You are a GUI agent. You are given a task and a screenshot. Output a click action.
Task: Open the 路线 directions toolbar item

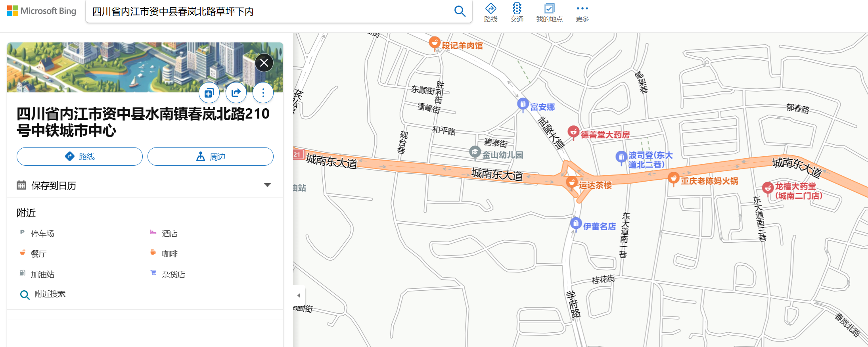pyautogui.click(x=491, y=13)
